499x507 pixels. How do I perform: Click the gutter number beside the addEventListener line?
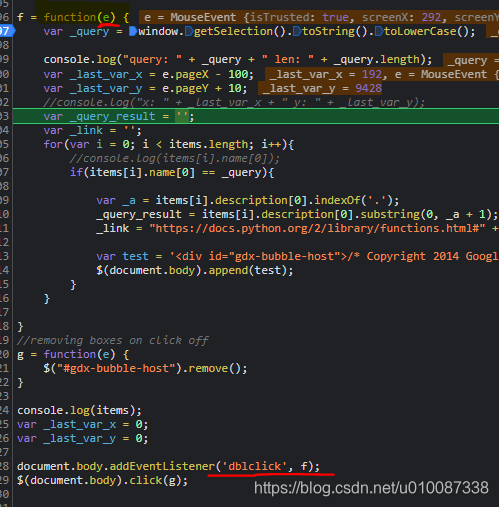[x=5, y=466]
